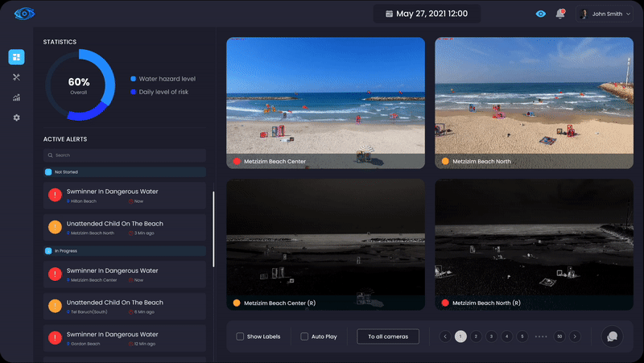Open the tools icon in the sidebar
Image resolution: width=644 pixels, height=363 pixels.
[x=16, y=77]
